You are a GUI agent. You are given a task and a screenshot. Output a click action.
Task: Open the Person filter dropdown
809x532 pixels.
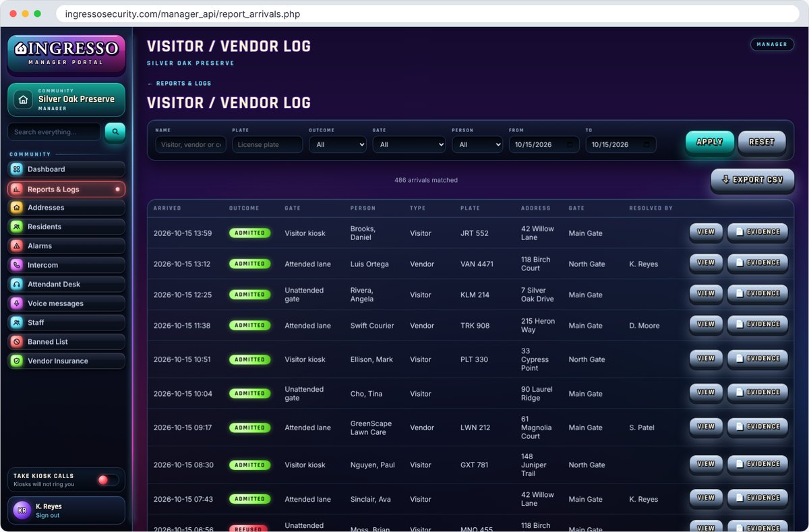point(477,145)
